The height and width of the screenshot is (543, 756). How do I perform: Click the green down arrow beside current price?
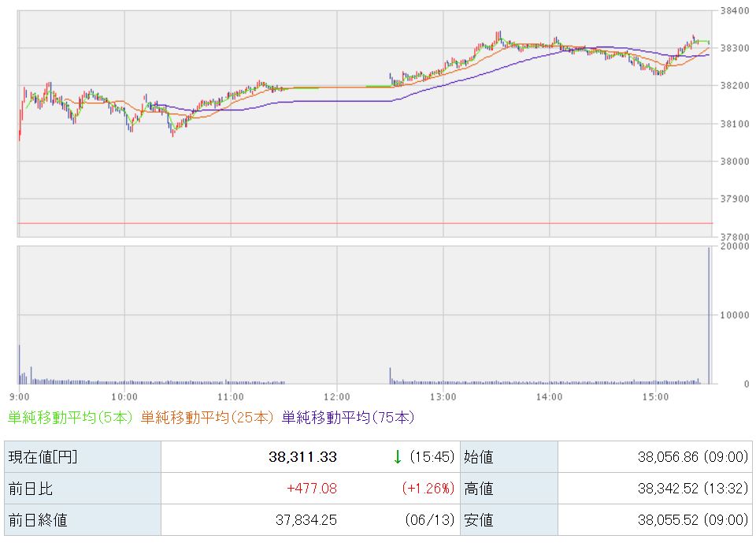397,456
